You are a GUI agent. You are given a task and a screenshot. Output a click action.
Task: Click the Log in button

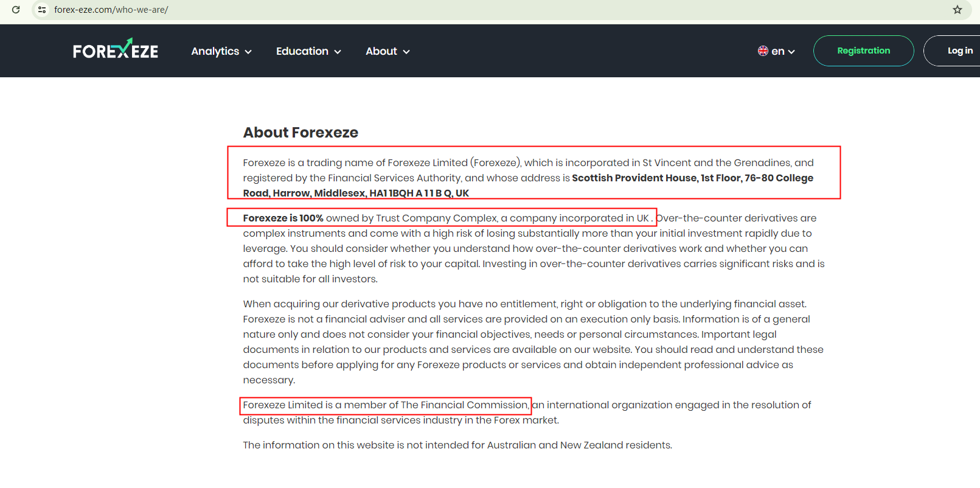pos(953,51)
